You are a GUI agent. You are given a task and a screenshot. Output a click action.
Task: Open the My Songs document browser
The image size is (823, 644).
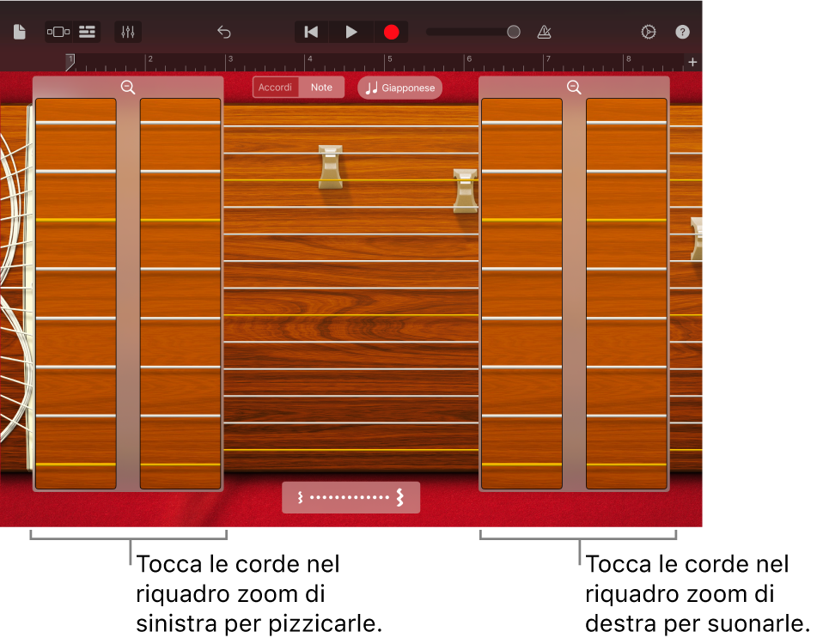pos(19,32)
